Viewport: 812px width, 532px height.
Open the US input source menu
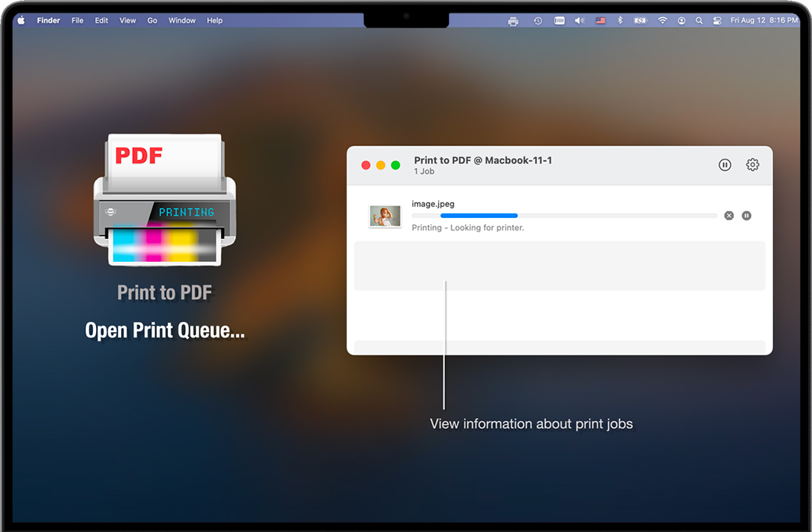pos(600,21)
